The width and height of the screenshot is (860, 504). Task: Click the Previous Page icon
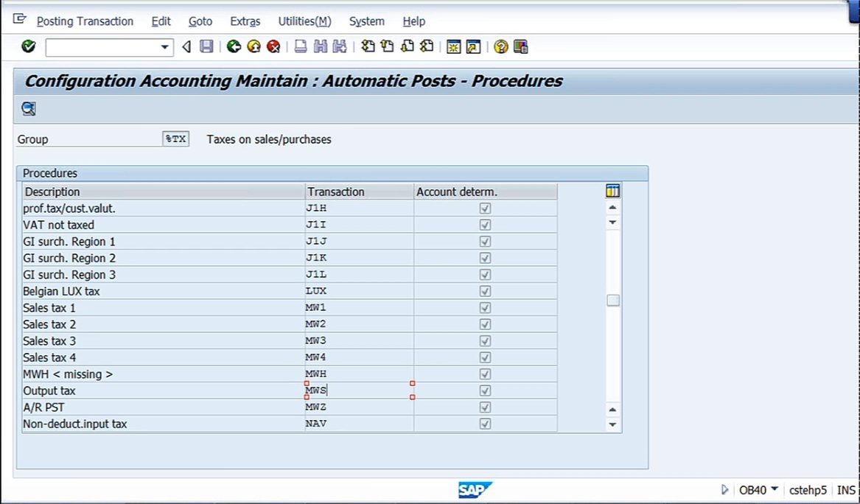[387, 46]
